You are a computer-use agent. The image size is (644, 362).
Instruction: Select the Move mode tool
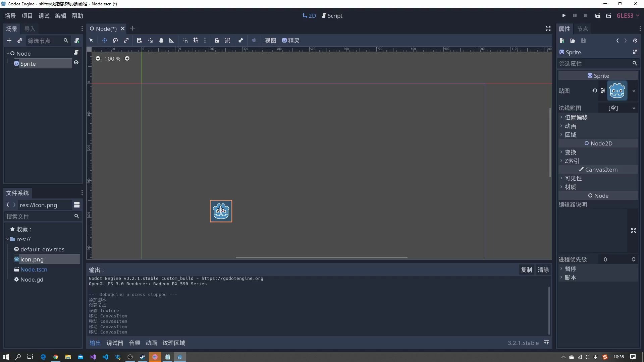[x=105, y=41]
